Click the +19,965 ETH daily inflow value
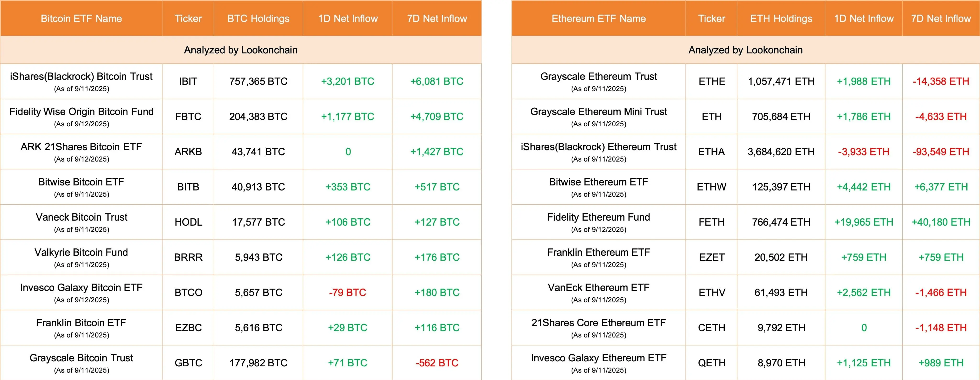This screenshot has height=380, width=980. [x=863, y=222]
